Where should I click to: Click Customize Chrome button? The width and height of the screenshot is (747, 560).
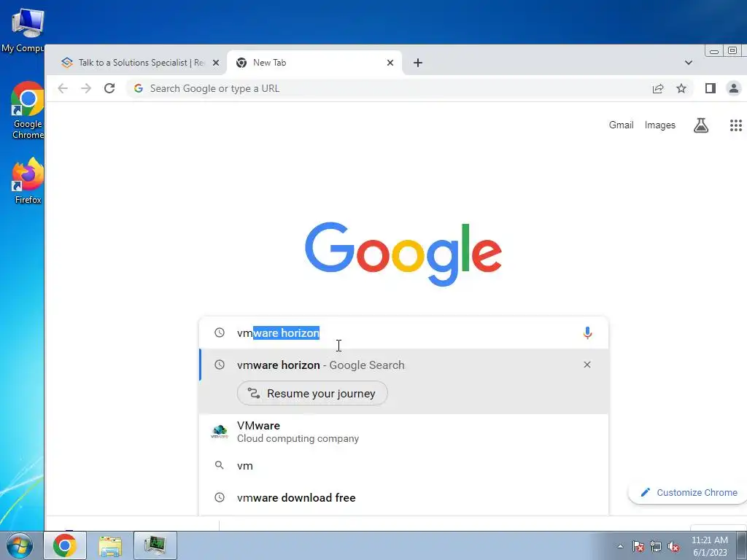[689, 493]
